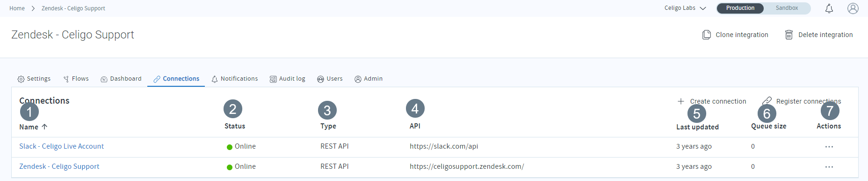Image resolution: width=868 pixels, height=181 pixels.
Task: Click the Delete integration trash icon
Action: (x=789, y=35)
